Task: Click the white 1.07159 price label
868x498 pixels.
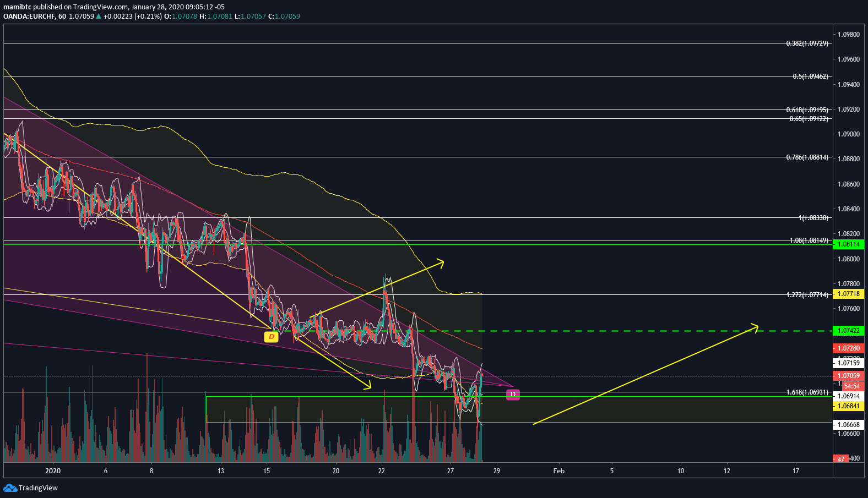Action: point(849,363)
